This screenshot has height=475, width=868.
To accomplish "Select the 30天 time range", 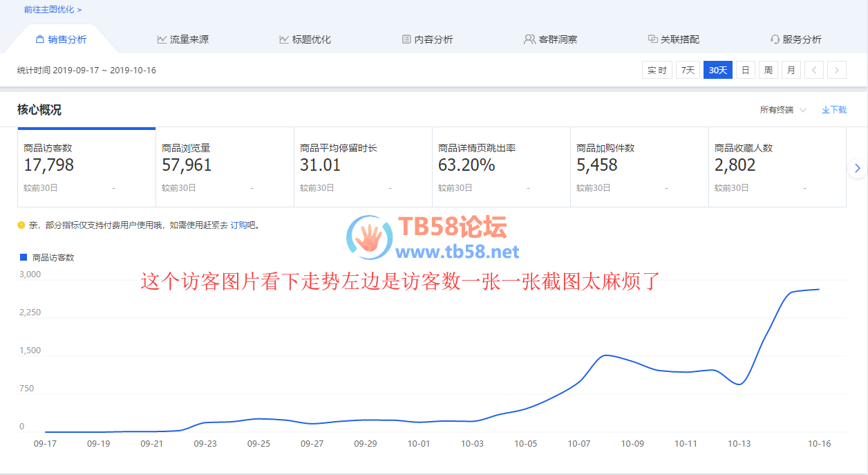I will point(717,70).
